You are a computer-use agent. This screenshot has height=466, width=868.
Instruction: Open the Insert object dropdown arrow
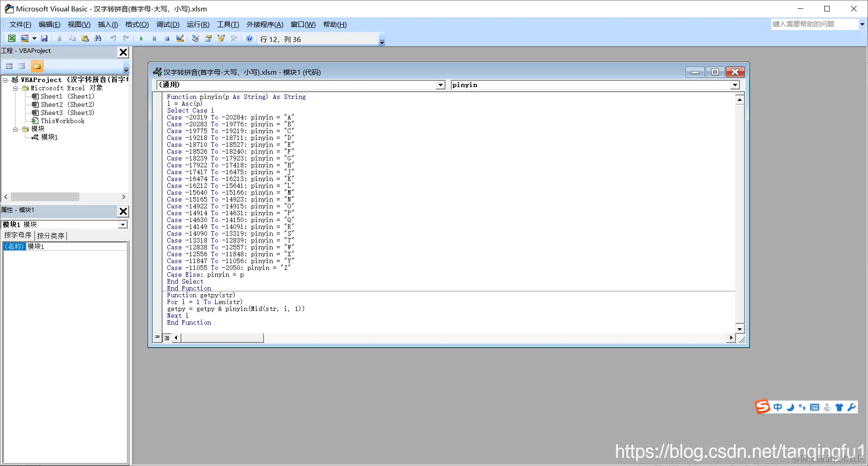(34, 39)
